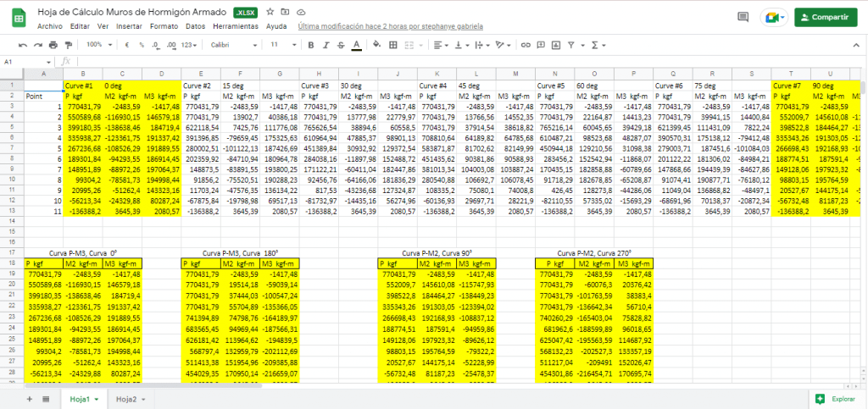868x409 pixels.
Task: Format as percent
Action: point(142,45)
